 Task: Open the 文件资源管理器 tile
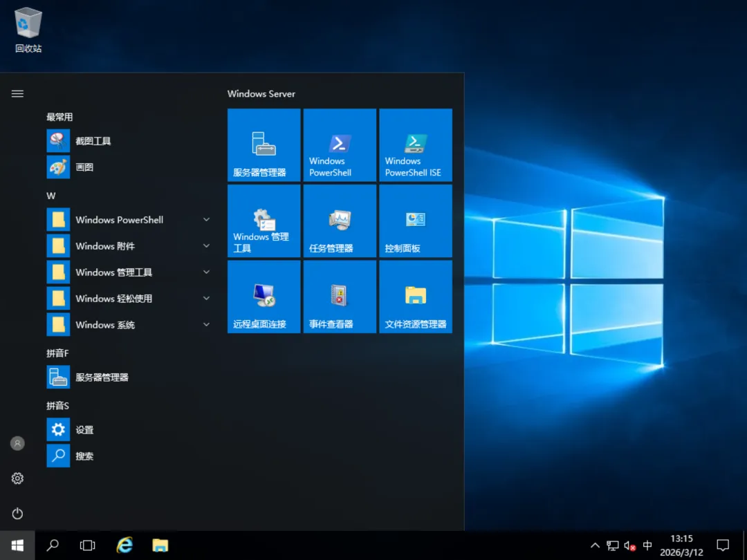416,297
